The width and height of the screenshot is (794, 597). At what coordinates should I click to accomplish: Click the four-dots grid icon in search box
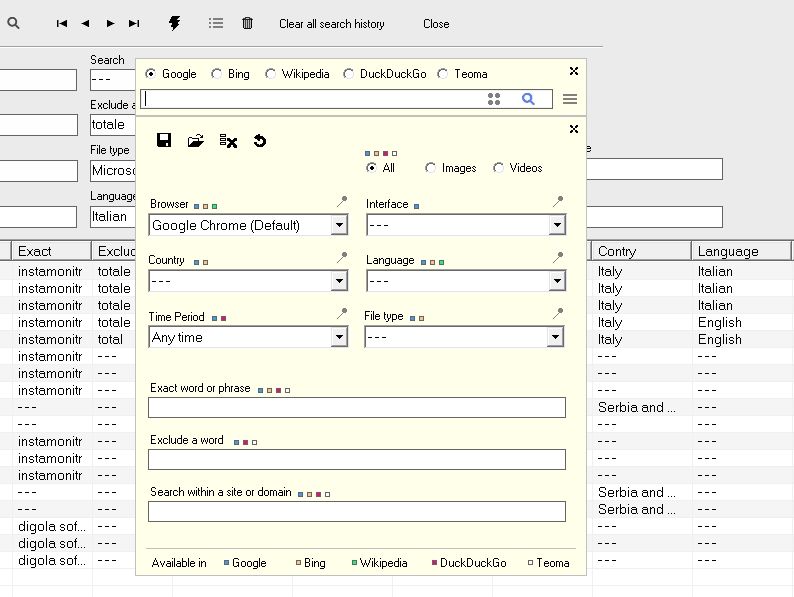click(494, 99)
